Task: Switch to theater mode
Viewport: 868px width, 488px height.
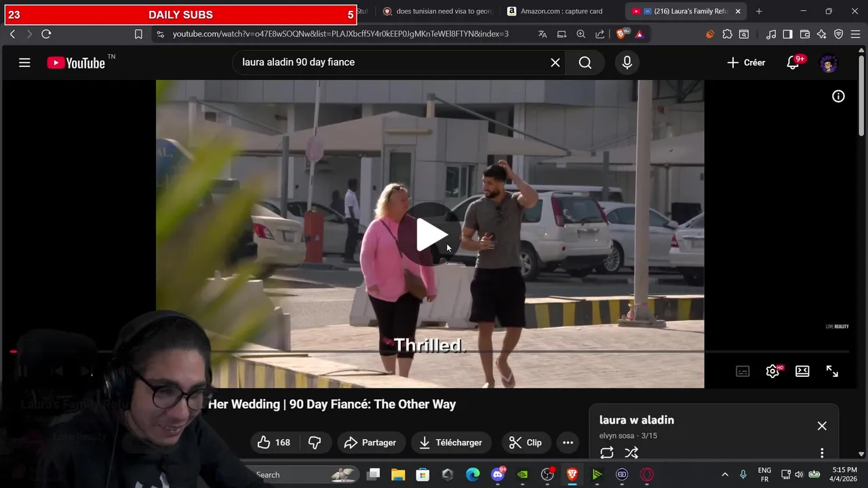Action: pyautogui.click(x=802, y=371)
